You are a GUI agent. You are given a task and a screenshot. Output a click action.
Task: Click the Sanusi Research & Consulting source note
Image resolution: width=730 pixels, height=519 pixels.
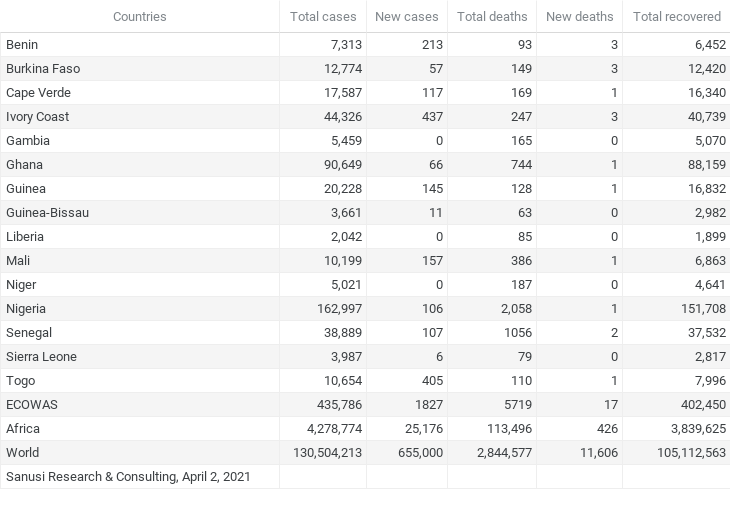(128, 477)
